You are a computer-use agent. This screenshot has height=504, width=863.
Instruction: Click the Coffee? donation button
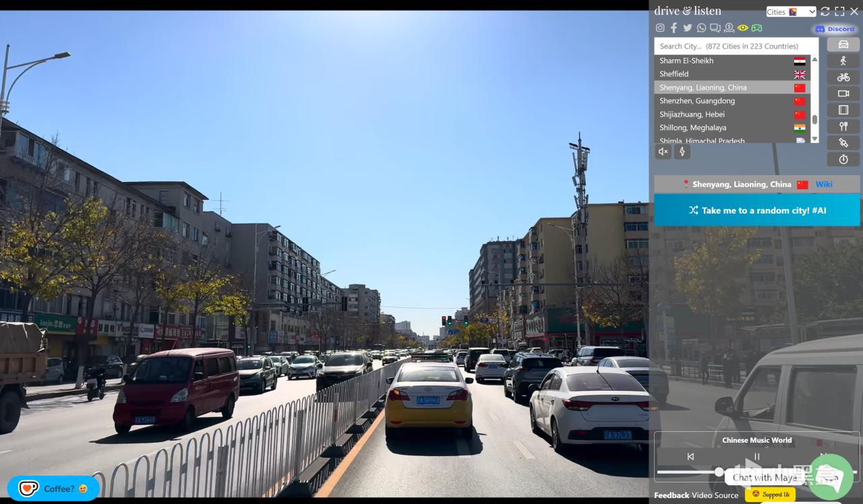[54, 489]
